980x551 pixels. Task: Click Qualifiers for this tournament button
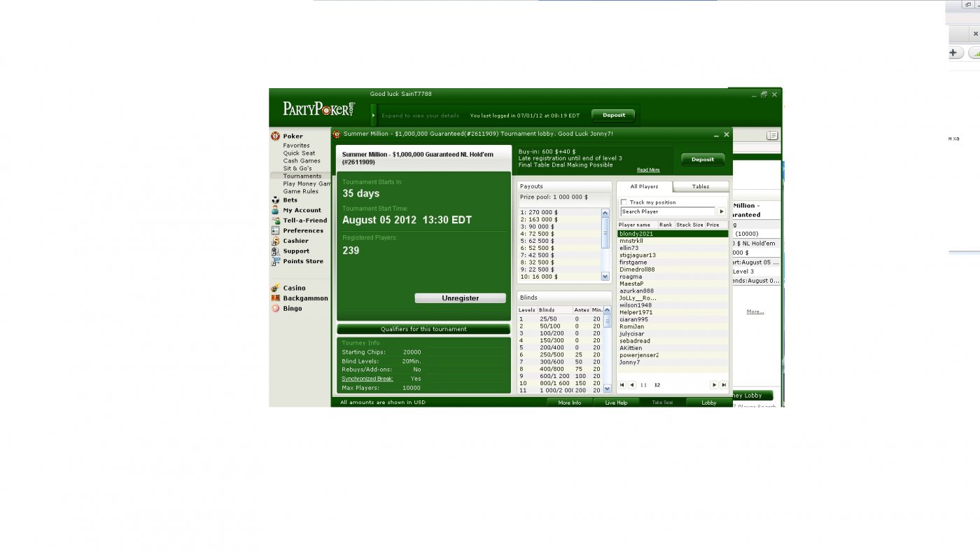(x=423, y=329)
